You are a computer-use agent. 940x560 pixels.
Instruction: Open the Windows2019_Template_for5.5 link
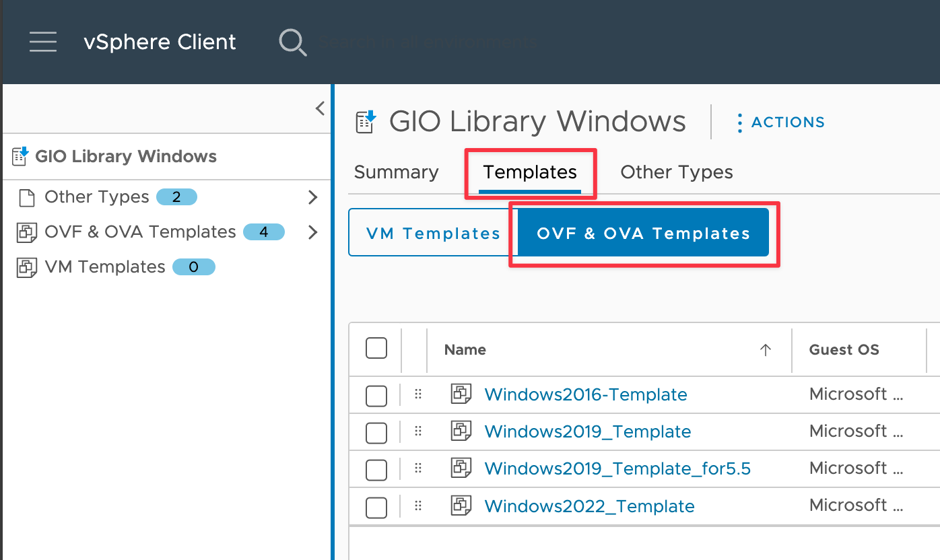(x=617, y=468)
